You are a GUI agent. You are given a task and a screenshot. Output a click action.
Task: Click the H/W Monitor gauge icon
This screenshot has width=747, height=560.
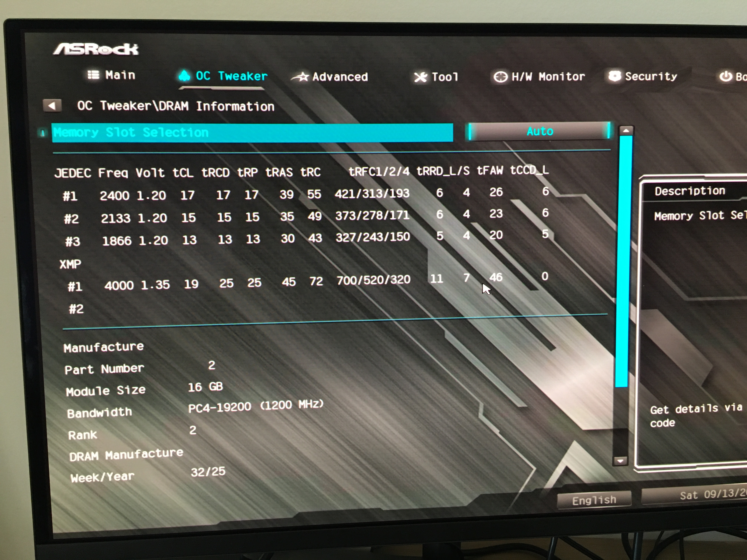pyautogui.click(x=500, y=77)
